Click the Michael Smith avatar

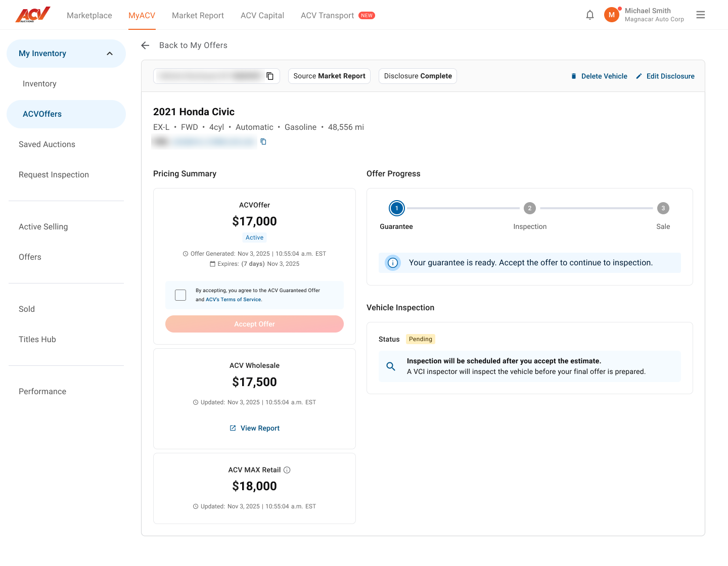[x=612, y=15]
